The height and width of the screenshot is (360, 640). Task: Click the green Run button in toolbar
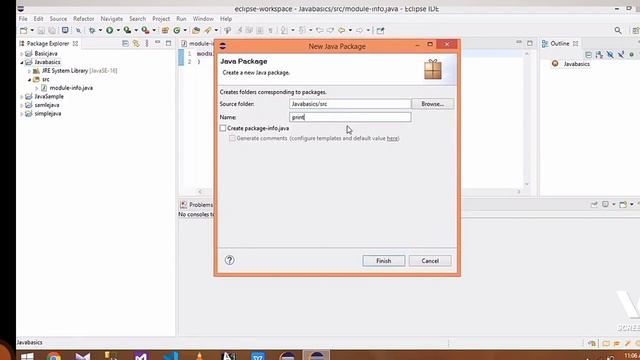tap(109, 30)
